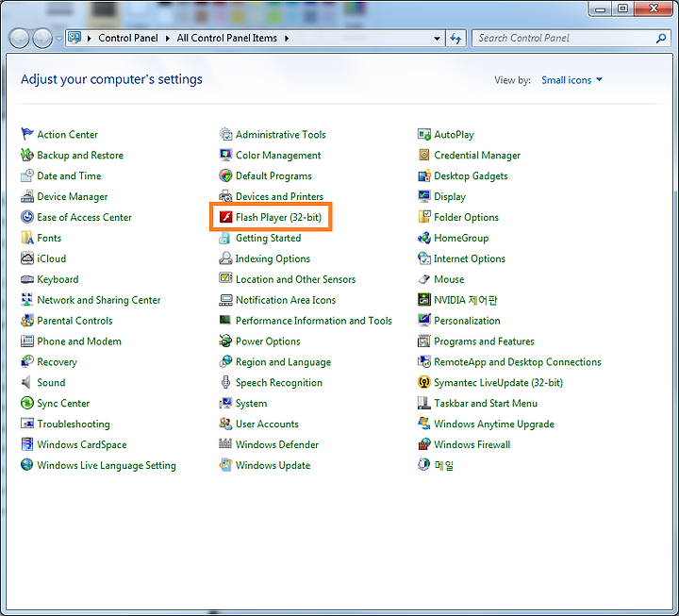Open the recent pages dropdown beside Forward
Screen dimensions: 679x616
click(x=58, y=39)
